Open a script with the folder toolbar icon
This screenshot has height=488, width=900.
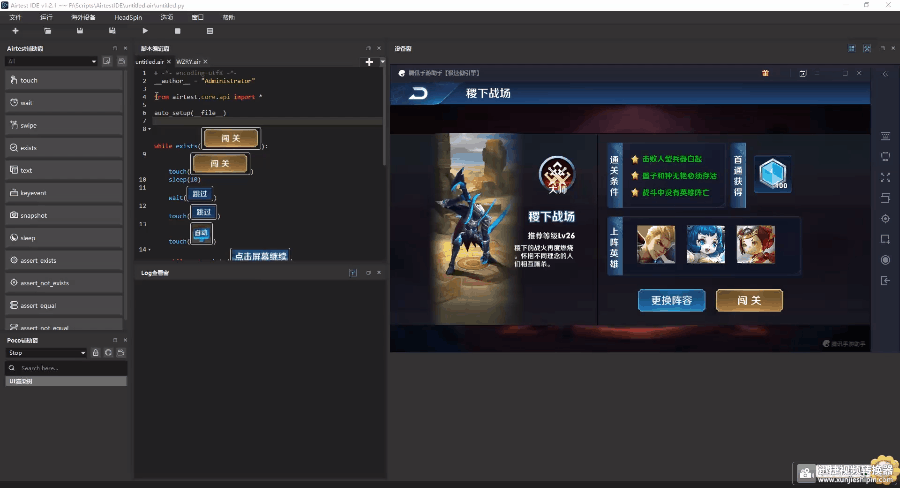coord(48,31)
